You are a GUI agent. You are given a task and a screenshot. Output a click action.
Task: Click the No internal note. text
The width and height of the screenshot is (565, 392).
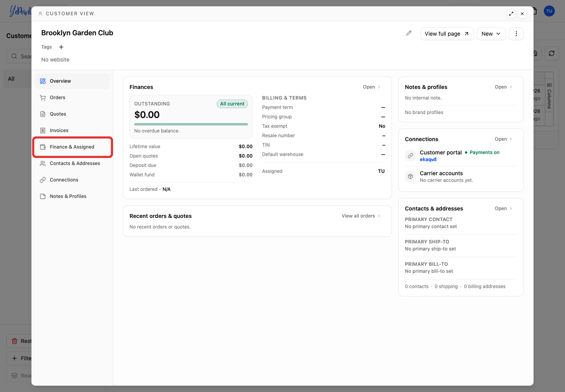click(x=423, y=98)
